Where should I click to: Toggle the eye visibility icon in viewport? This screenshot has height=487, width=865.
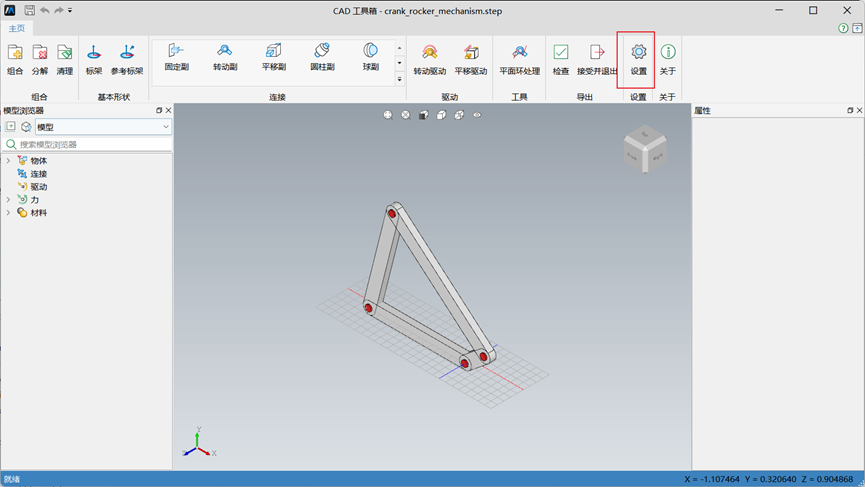(477, 115)
